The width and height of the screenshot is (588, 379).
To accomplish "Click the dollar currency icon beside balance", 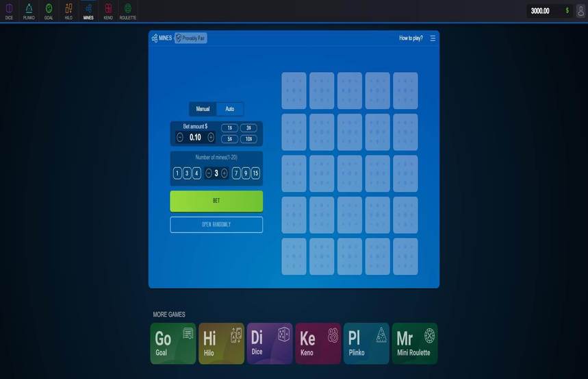I will point(567,10).
